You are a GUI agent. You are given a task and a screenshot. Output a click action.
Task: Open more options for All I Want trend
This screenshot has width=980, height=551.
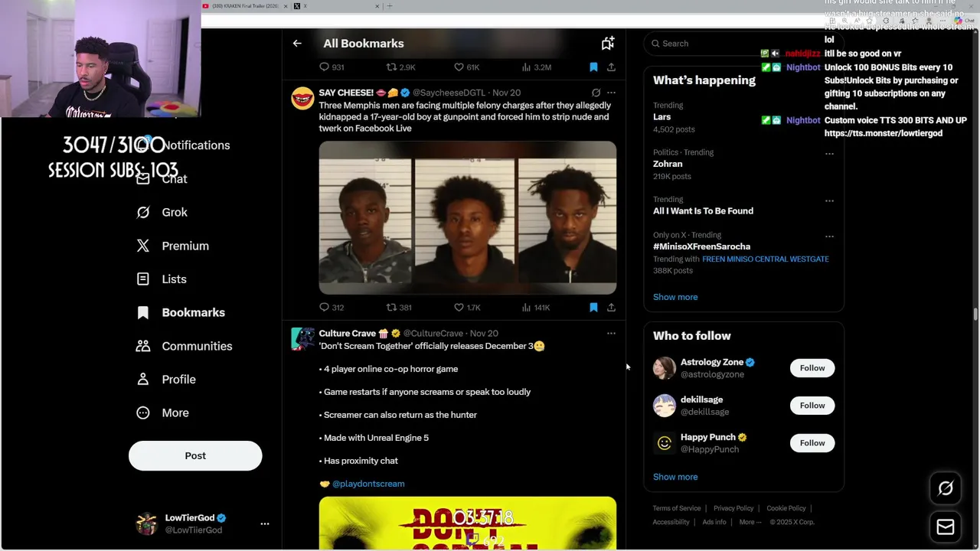click(x=829, y=201)
